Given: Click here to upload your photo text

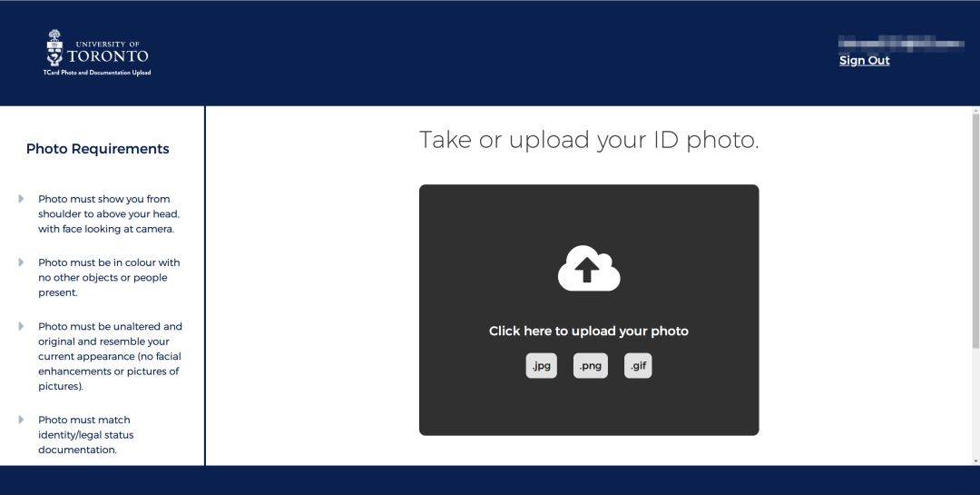Looking at the screenshot, I should [589, 331].
